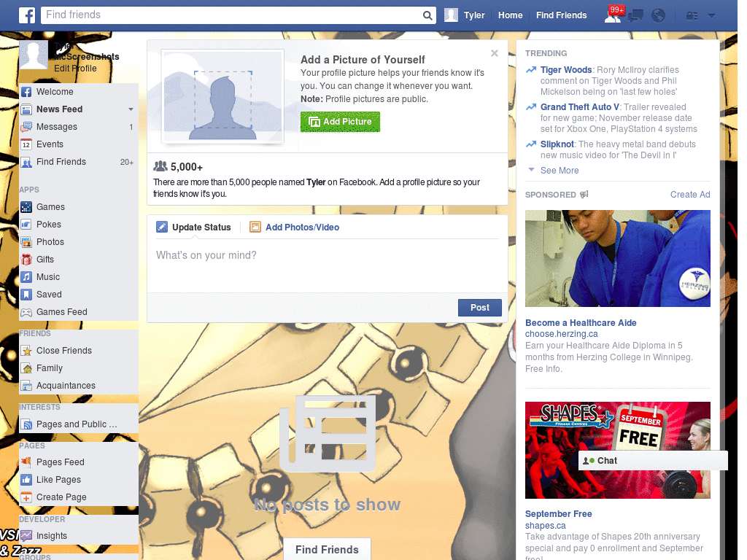Expand the account menu arrow in top bar

coord(712,16)
